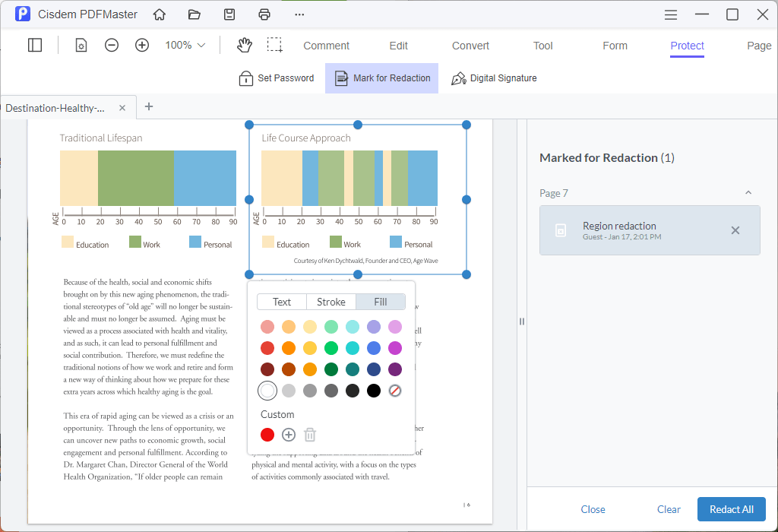Open file via folder icon
This screenshot has height=532, width=778.
click(x=194, y=14)
